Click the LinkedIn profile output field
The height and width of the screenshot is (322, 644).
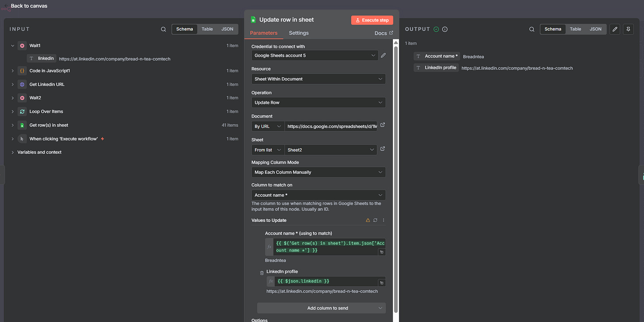point(436,68)
